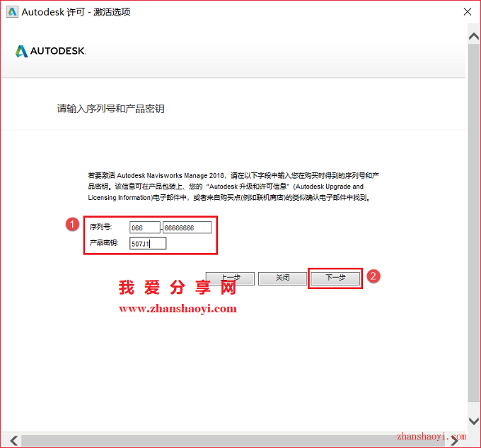
Task: Click the vertical scrollbar down arrow
Action: pyautogui.click(x=474, y=421)
